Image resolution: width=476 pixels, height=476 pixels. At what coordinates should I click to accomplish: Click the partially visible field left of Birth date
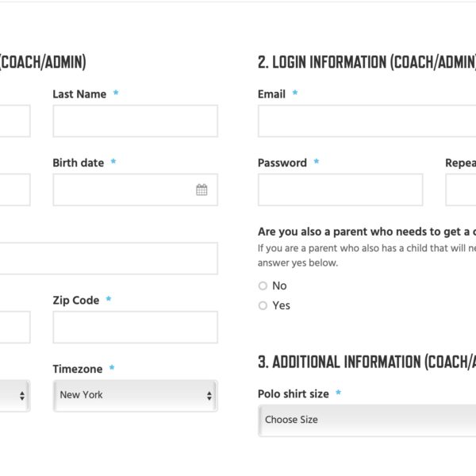[15, 190]
